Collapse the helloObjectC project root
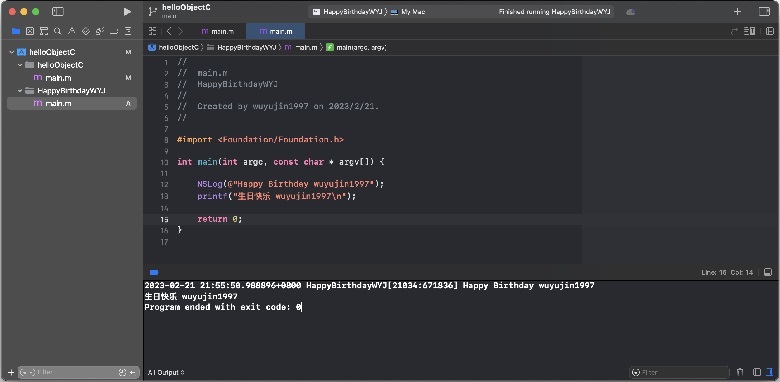The image size is (780, 382). click(x=11, y=52)
